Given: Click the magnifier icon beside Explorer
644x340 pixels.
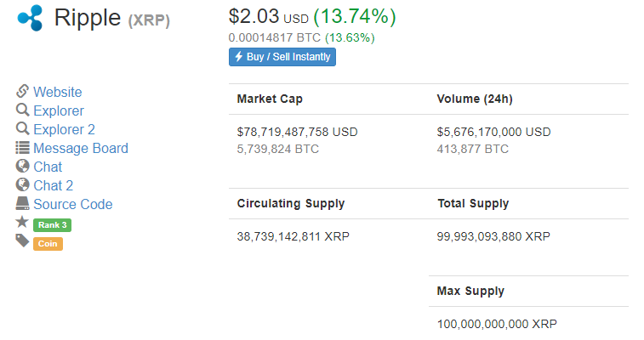Looking at the screenshot, I should (22, 110).
